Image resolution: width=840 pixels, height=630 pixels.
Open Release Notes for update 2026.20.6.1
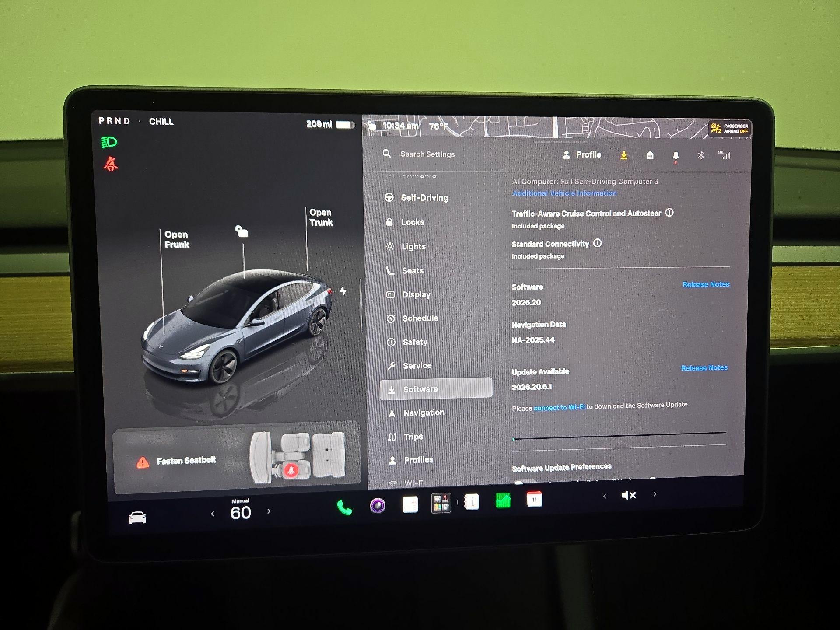coord(704,368)
